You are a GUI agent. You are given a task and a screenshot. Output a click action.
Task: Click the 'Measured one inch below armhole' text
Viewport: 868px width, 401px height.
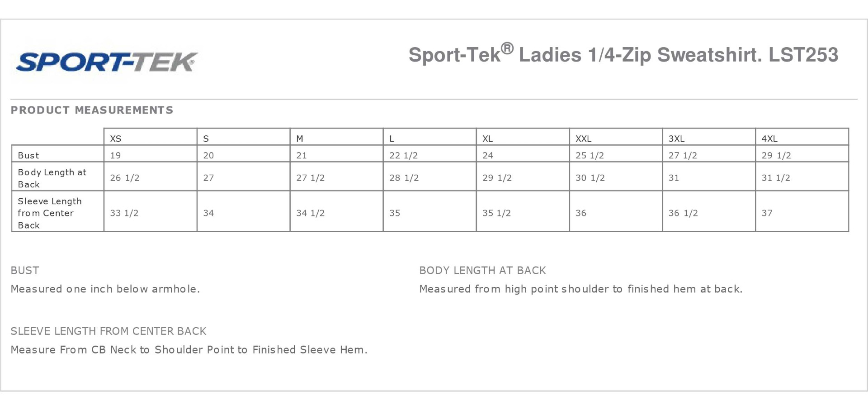pos(105,289)
